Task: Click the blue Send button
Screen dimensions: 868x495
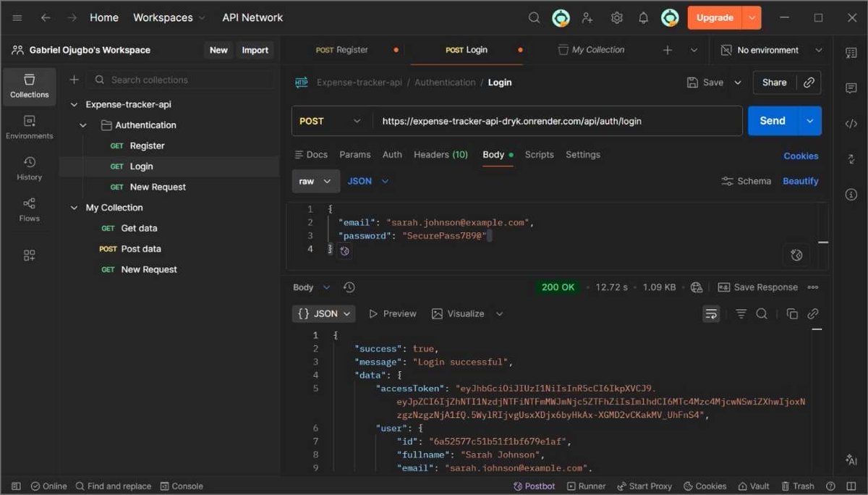Action: [x=773, y=121]
